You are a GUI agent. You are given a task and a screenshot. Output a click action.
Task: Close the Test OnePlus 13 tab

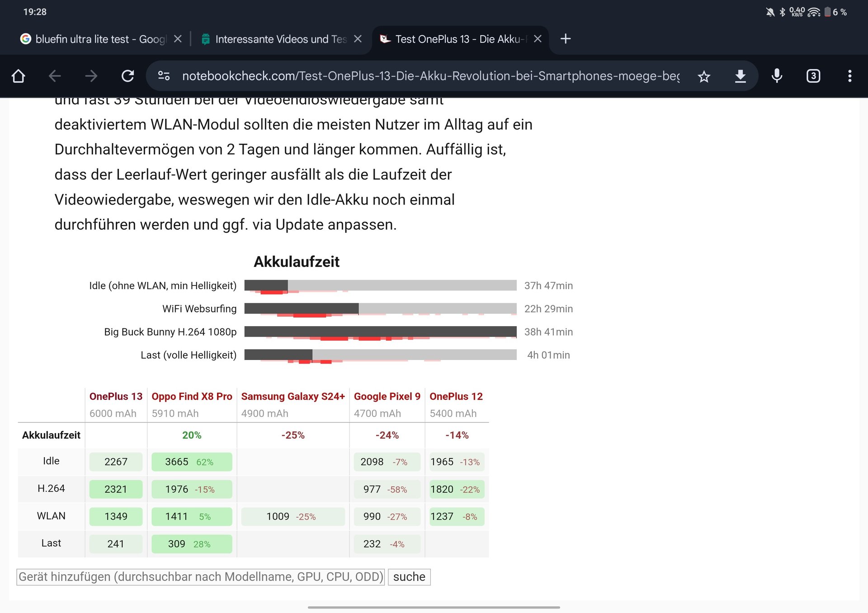point(538,39)
